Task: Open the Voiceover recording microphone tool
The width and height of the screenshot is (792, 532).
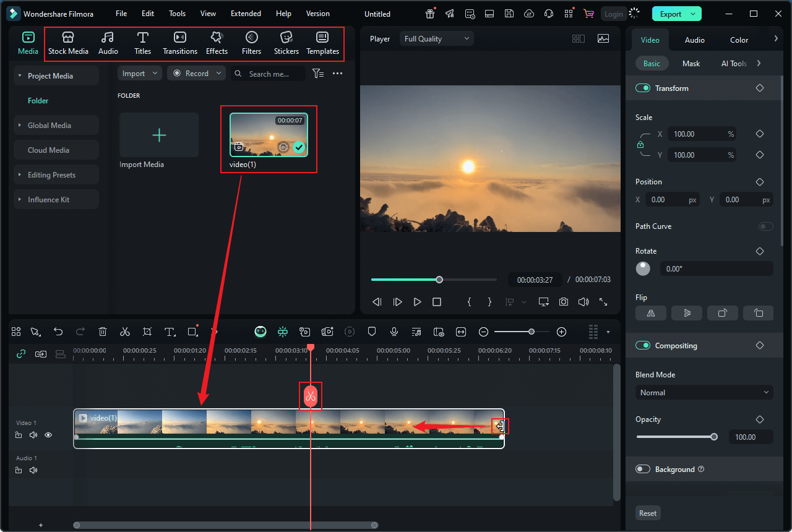Action: pos(394,332)
